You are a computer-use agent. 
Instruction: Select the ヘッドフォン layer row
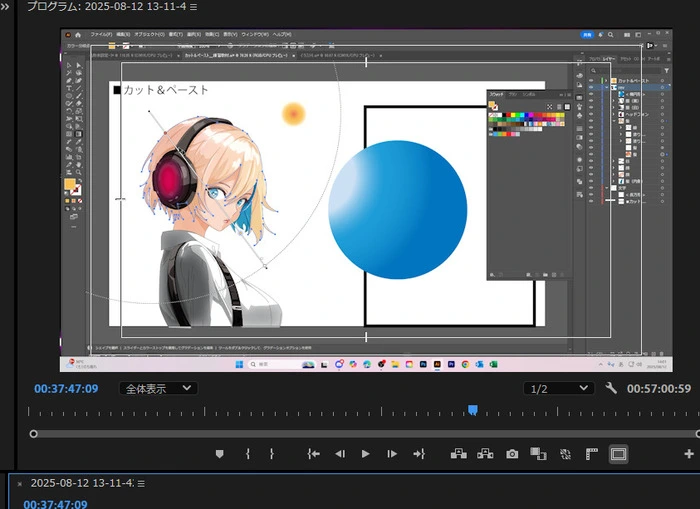click(x=629, y=114)
